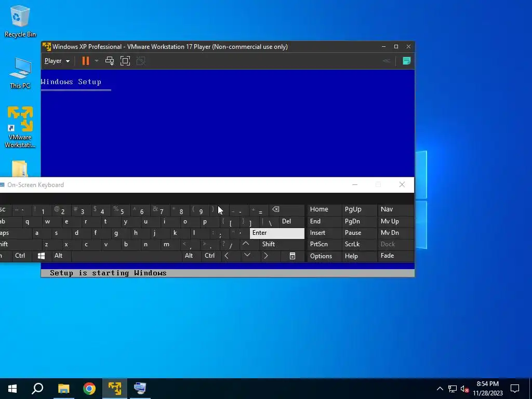532x399 pixels.
Task: Click the Pause key on On-Screen Keyboard
Action: (359, 233)
